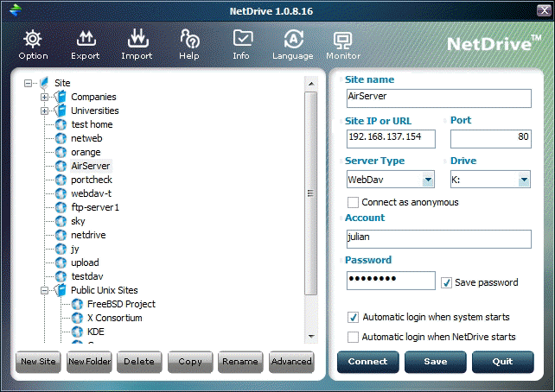
Task: Click the New Folder button
Action: (89, 362)
